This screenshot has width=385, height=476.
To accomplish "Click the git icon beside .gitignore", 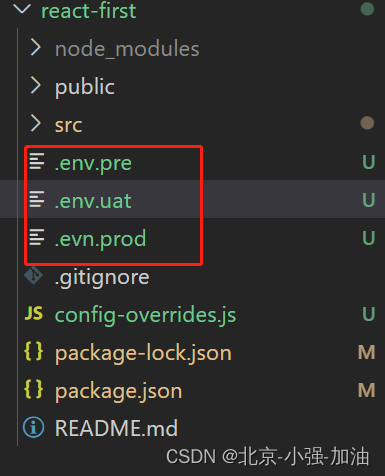I will (33, 275).
